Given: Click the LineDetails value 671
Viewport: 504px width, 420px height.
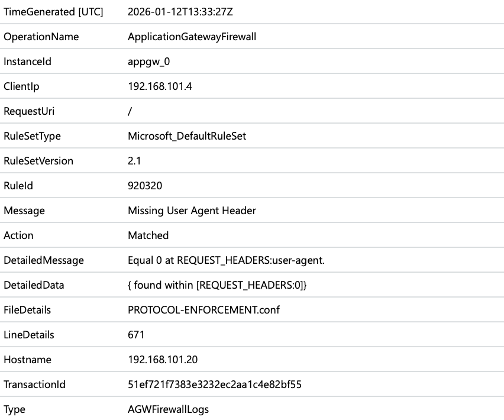Looking at the screenshot, I should click(136, 335).
